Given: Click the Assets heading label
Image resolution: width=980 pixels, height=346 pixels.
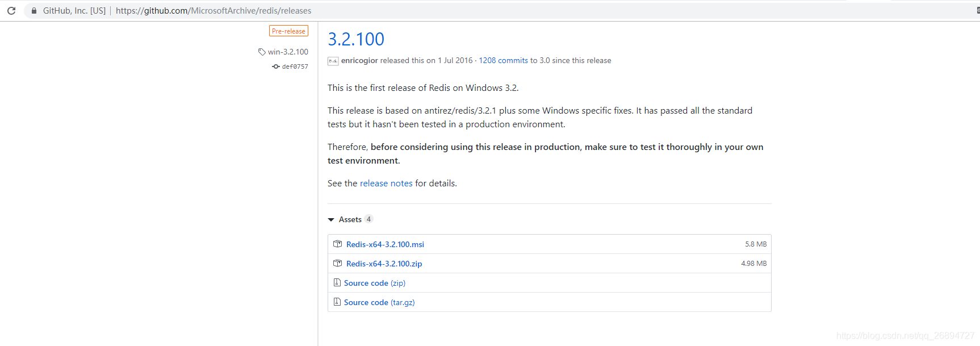Looking at the screenshot, I should point(350,219).
